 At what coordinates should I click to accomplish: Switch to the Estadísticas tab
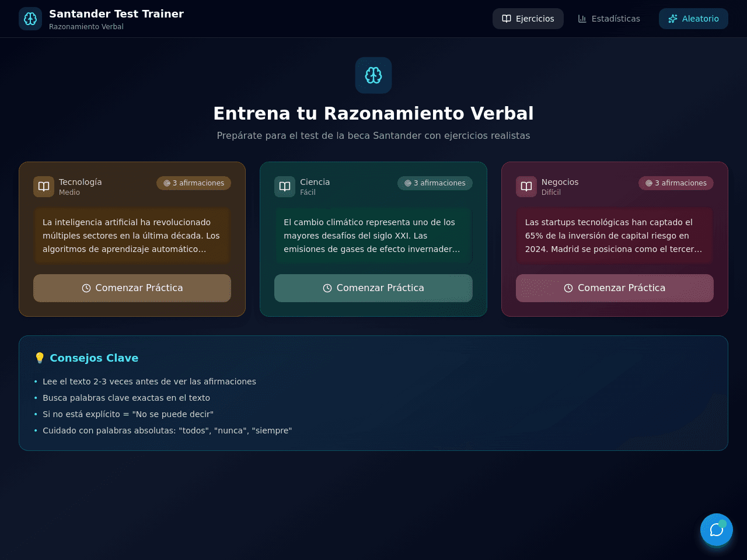coord(609,19)
